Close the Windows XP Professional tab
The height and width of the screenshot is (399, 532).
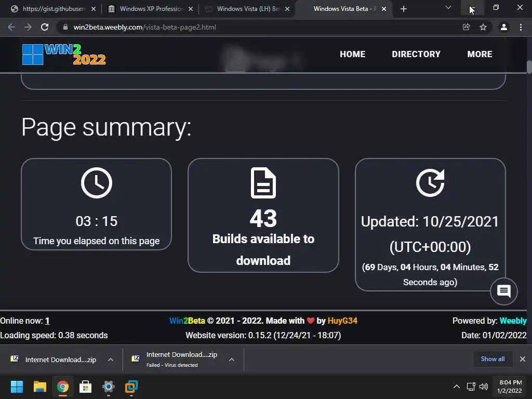[191, 9]
